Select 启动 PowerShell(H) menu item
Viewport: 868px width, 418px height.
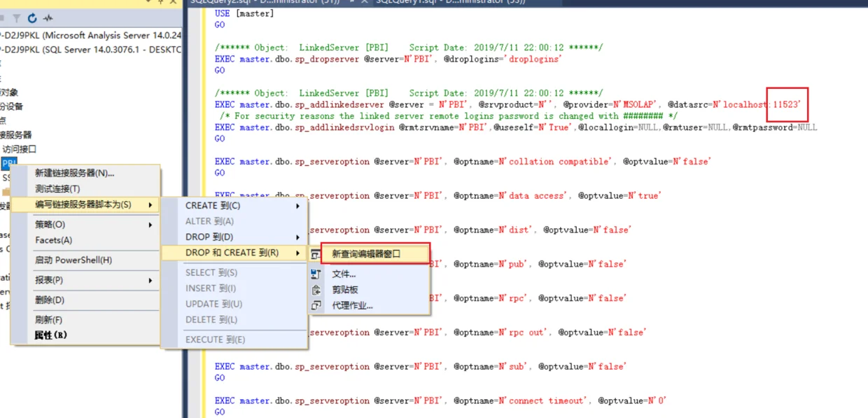(x=85, y=260)
